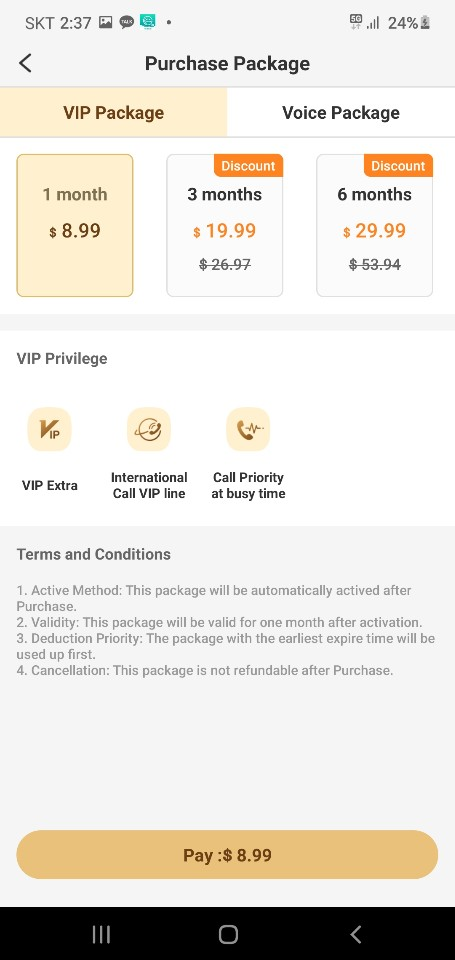Viewport: 455px width, 960px height.
Task: Switch to the VIP Package tab
Action: (x=113, y=113)
